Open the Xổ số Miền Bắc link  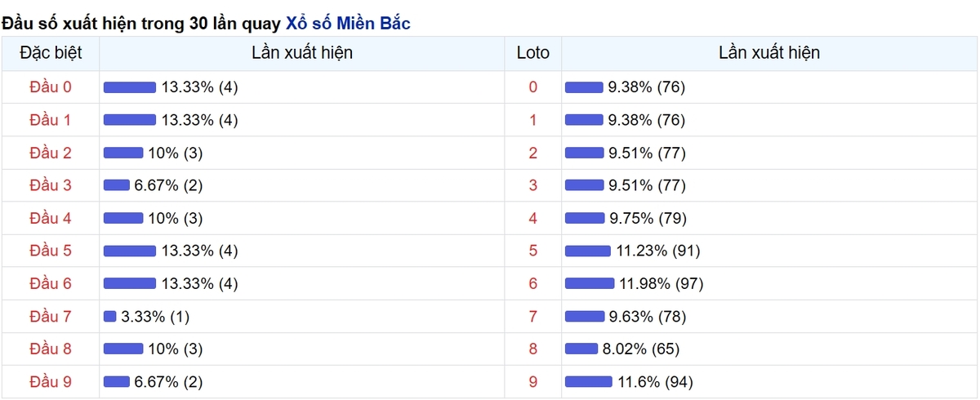[349, 24]
